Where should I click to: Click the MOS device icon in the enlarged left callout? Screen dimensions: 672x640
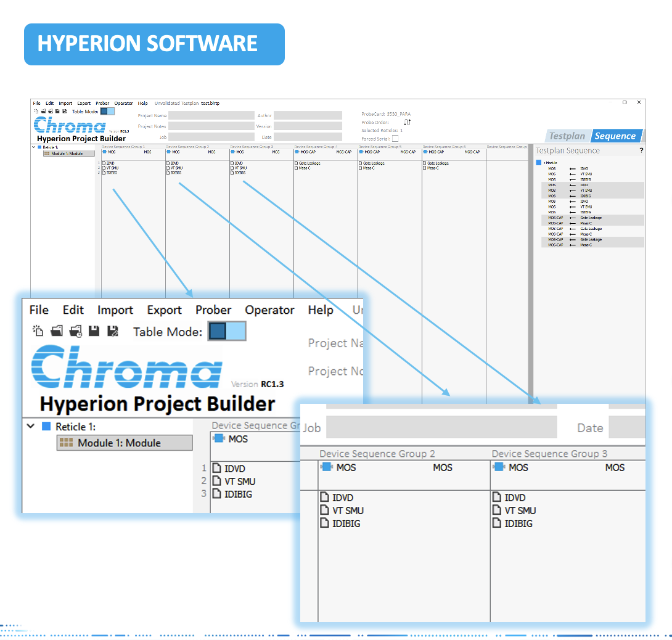click(x=219, y=438)
